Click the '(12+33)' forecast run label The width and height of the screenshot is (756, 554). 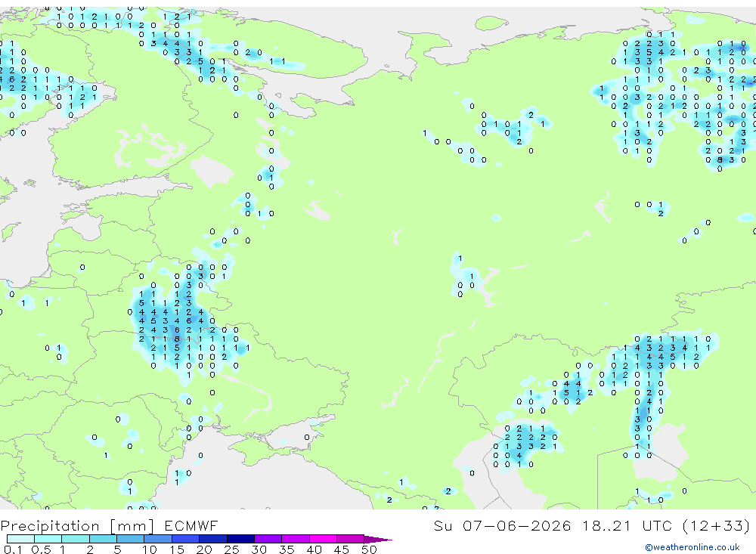tap(717, 525)
